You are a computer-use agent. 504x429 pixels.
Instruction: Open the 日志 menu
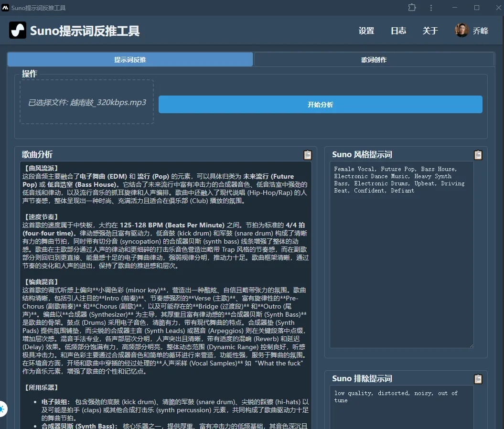click(x=398, y=31)
